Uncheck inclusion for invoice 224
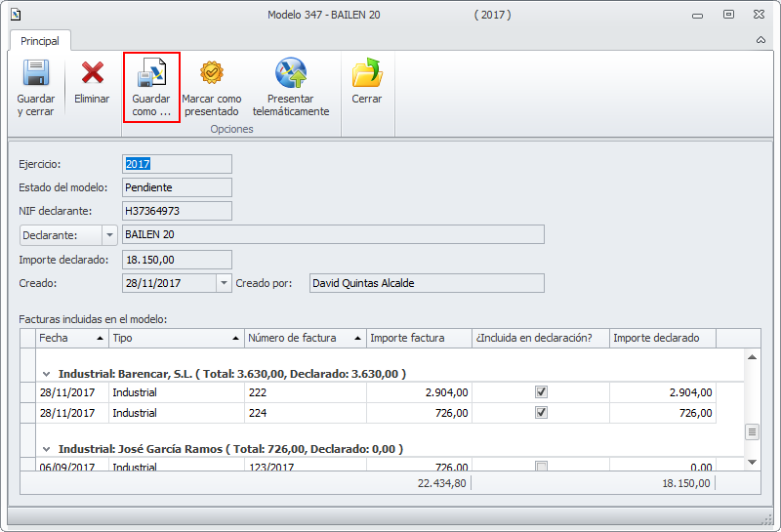781x532 pixels. [542, 413]
